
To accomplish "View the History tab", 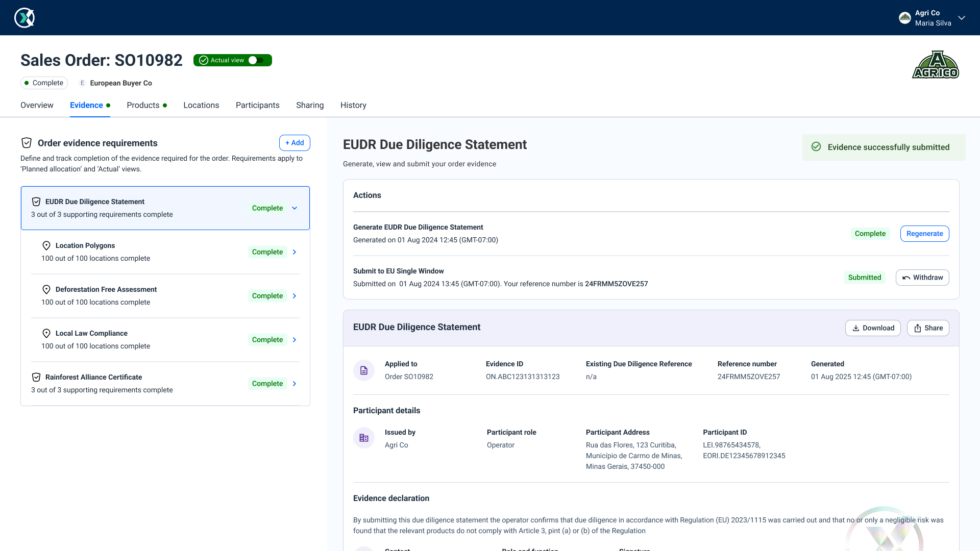I will 353,105.
